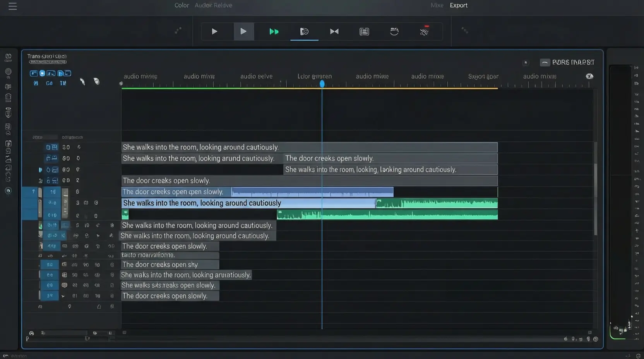Click the disabled link icon with red mark
The width and height of the screenshot is (644, 359).
pos(424,31)
